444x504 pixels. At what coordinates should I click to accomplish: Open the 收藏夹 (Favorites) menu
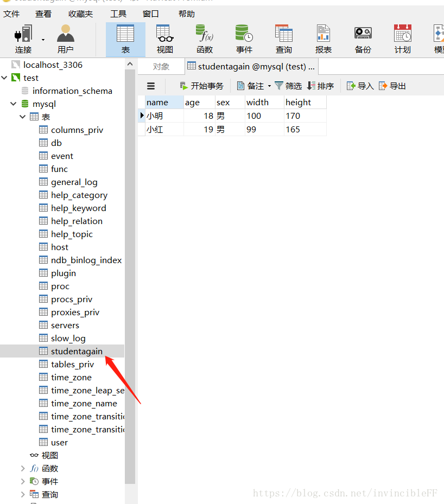[80, 14]
